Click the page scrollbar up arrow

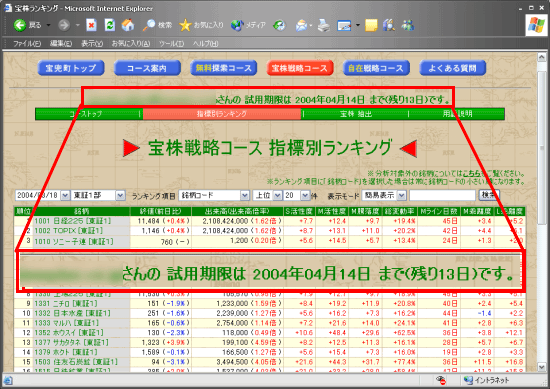(542, 57)
